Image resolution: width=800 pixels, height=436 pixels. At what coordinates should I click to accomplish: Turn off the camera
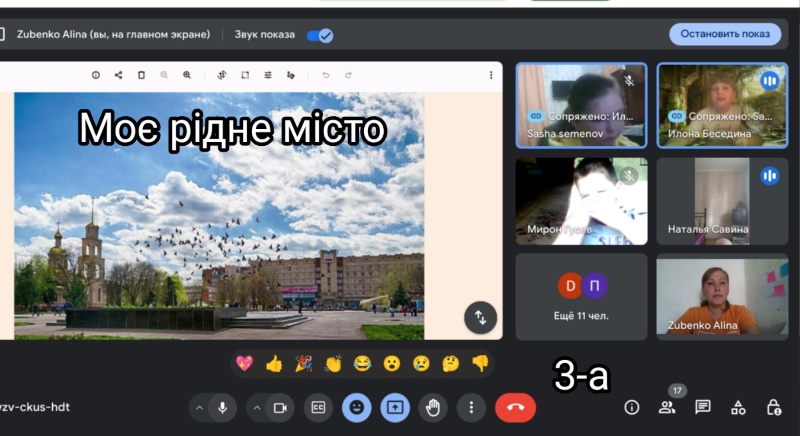coord(280,407)
